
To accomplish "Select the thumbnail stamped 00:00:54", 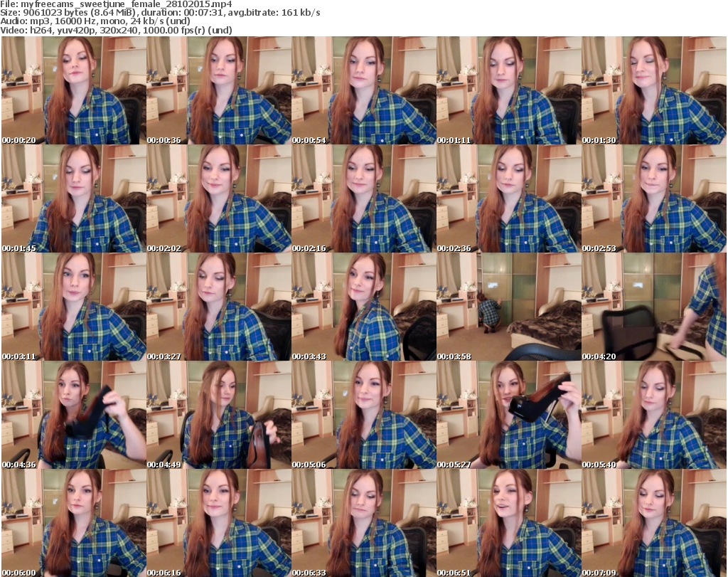I will (x=363, y=90).
